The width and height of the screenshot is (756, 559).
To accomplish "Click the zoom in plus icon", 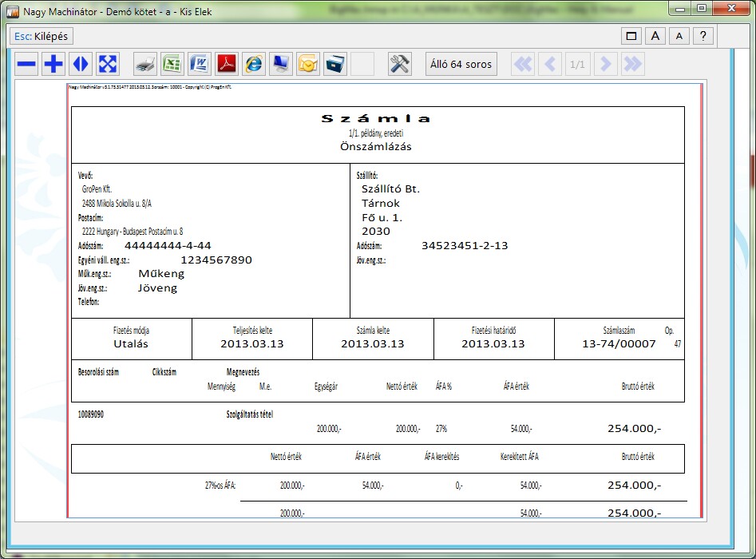I will 53,64.
